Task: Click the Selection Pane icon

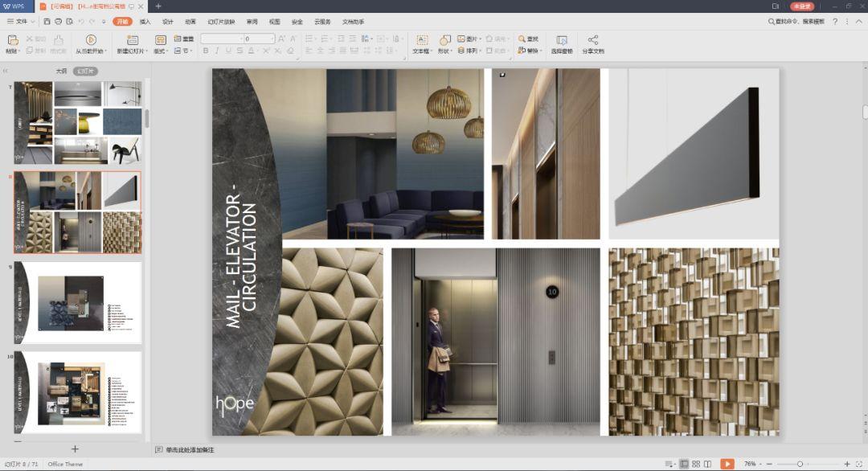Action: click(x=562, y=40)
